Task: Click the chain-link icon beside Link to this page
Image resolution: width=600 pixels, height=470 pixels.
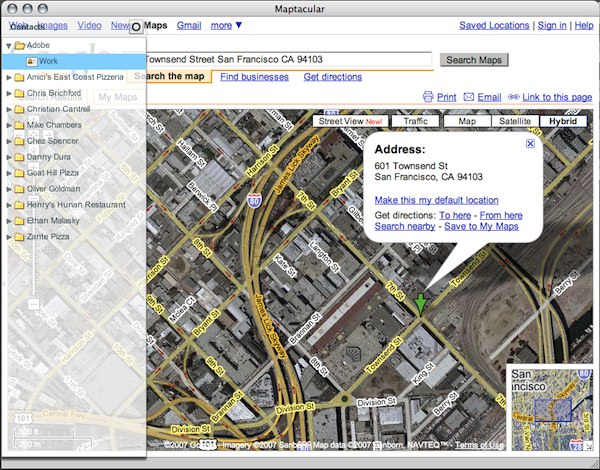Action: click(x=514, y=97)
